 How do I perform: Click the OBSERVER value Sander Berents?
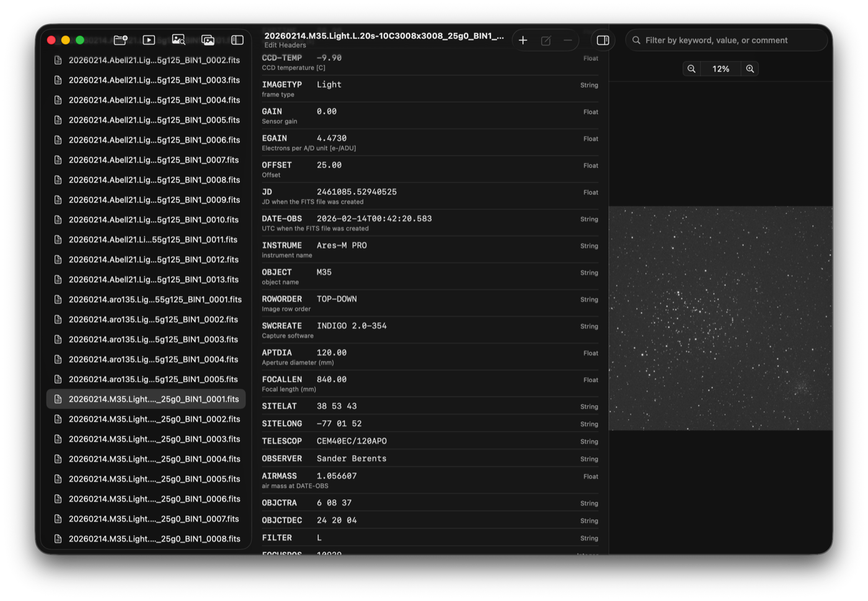[352, 458]
